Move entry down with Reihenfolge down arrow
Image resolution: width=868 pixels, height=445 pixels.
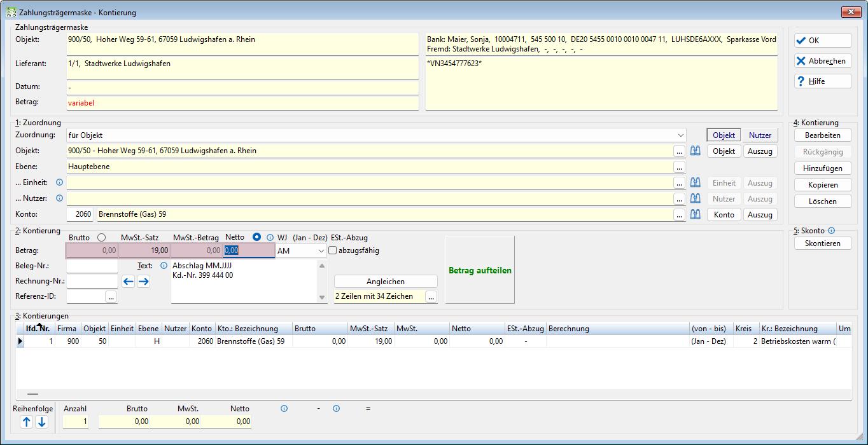tap(42, 422)
